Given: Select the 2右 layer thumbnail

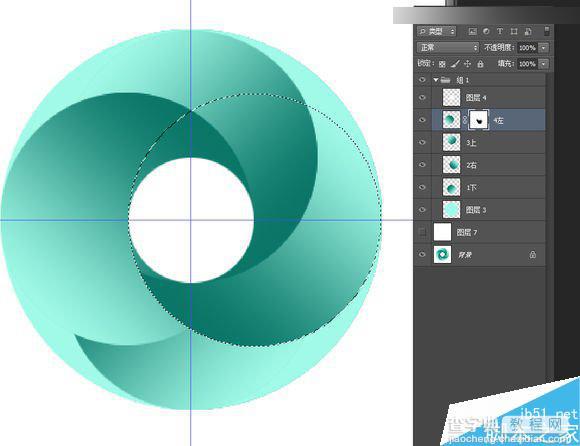Looking at the screenshot, I should [451, 165].
